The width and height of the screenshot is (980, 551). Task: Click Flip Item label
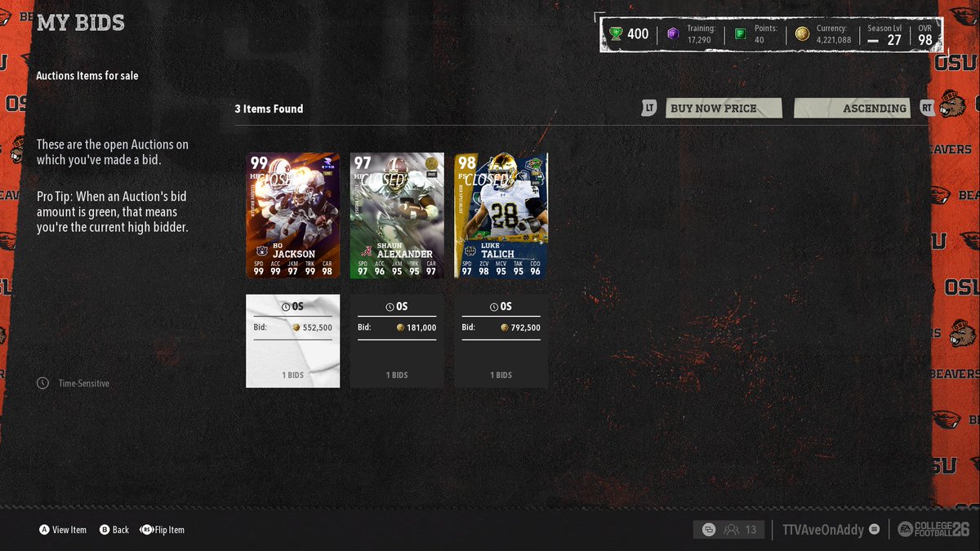170,530
